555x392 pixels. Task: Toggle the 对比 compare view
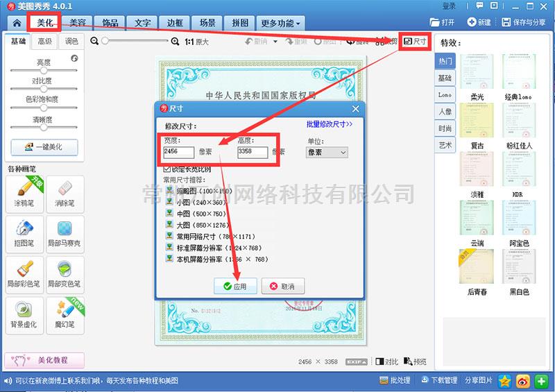click(386, 361)
